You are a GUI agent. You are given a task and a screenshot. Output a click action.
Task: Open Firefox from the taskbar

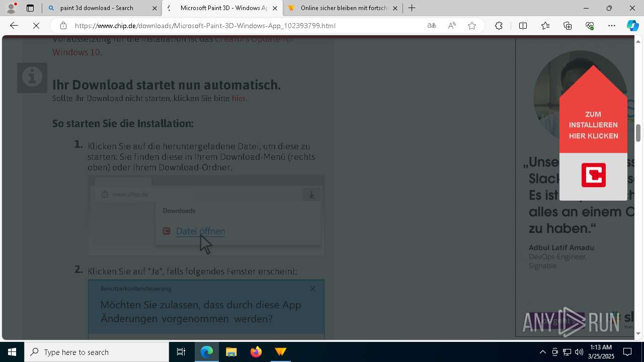coord(256,352)
